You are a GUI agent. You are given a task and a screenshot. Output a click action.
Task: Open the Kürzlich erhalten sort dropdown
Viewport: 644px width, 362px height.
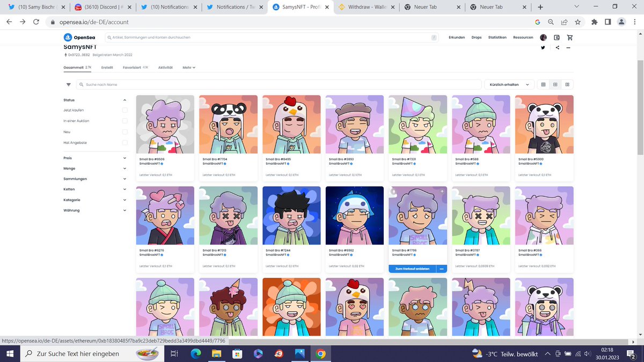509,85
